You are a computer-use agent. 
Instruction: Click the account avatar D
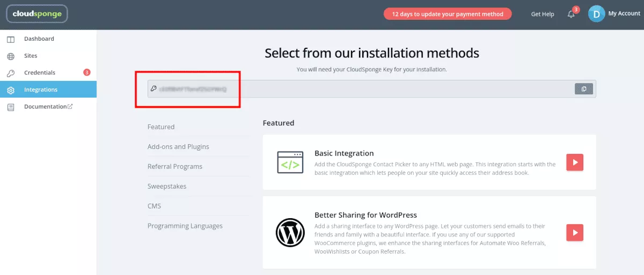click(596, 14)
